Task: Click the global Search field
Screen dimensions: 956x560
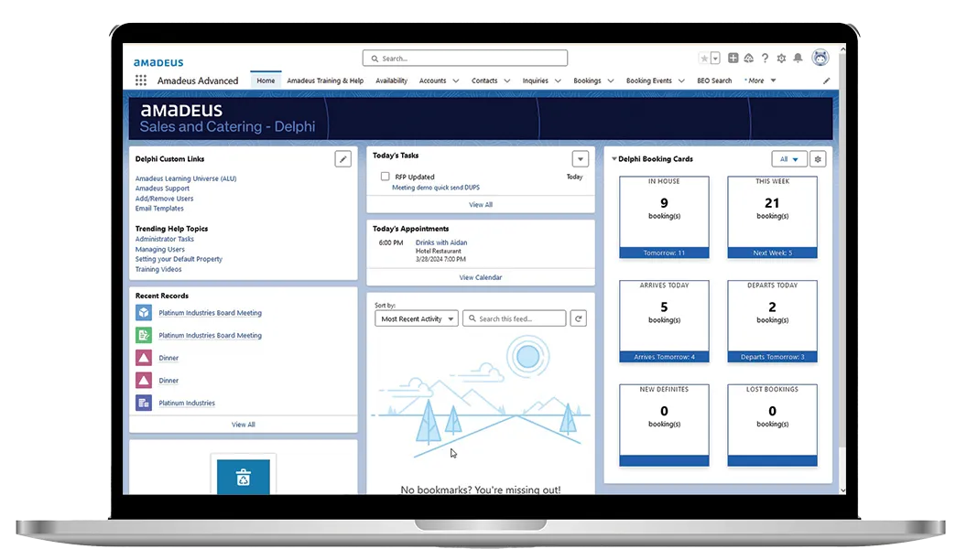Action: tap(464, 59)
